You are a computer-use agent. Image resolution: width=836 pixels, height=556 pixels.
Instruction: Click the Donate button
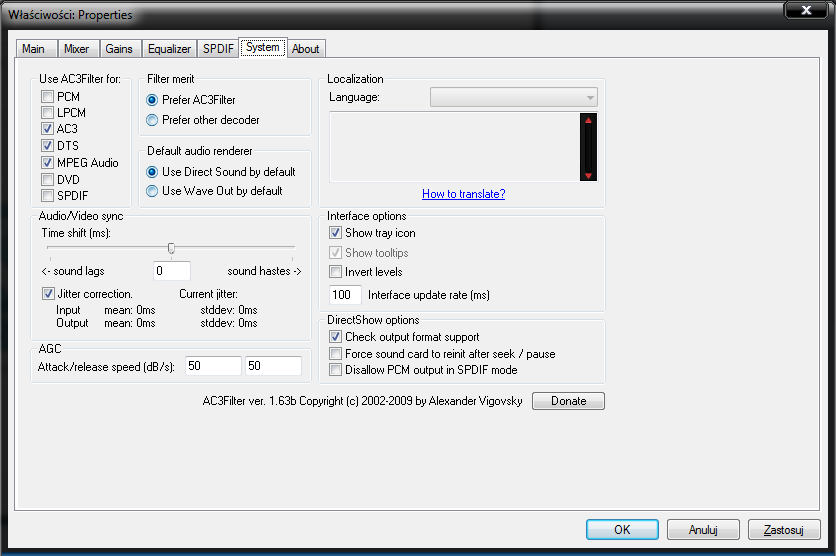click(568, 401)
